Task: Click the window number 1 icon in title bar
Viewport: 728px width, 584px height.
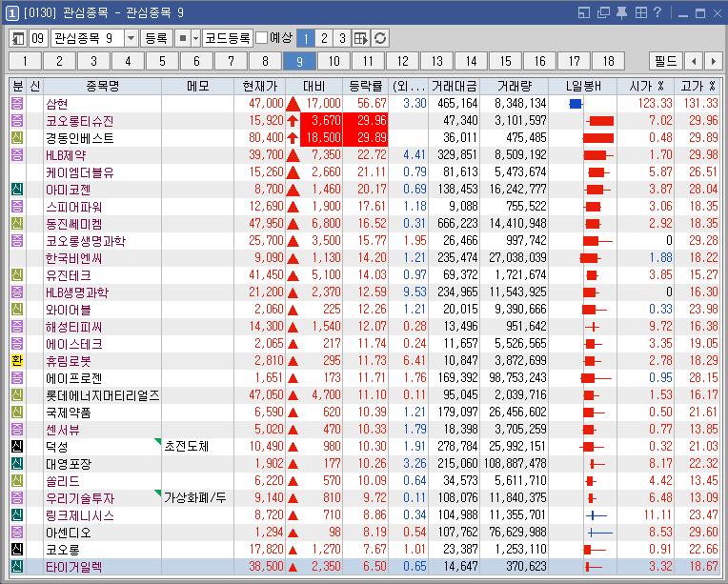Action: pos(12,12)
